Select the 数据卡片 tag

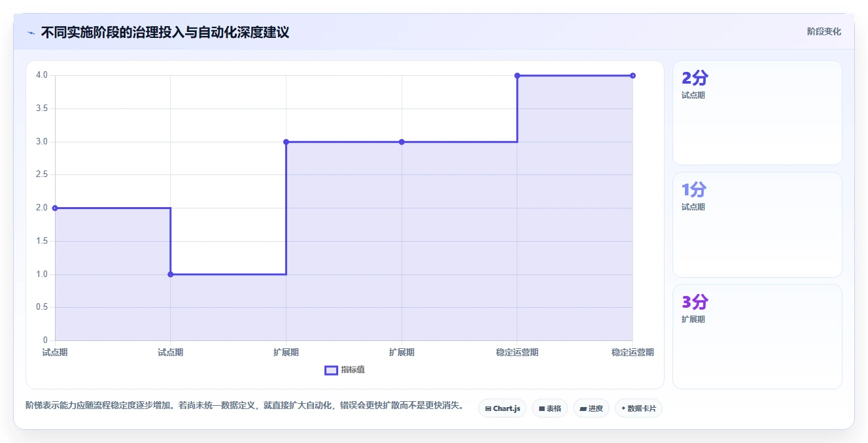(639, 408)
